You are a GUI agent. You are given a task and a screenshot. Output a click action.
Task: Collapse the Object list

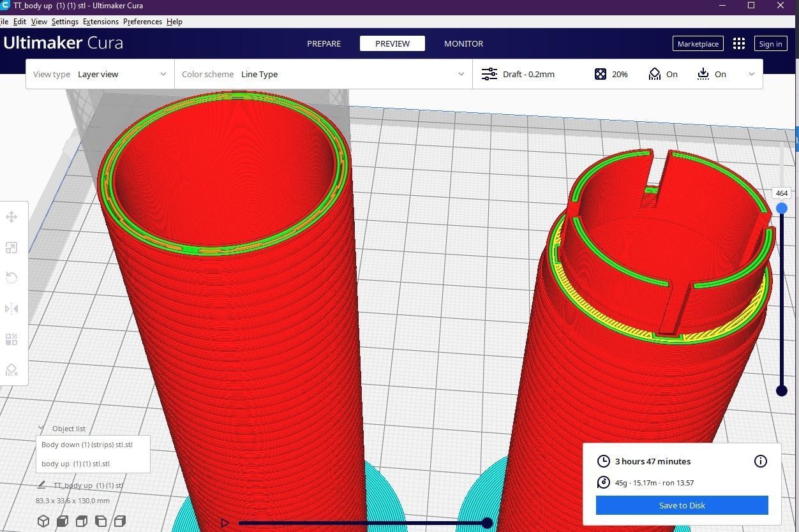[41, 429]
